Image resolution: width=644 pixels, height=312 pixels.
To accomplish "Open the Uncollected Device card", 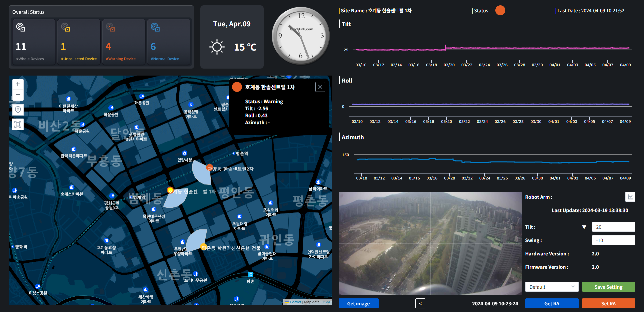I will (79, 42).
